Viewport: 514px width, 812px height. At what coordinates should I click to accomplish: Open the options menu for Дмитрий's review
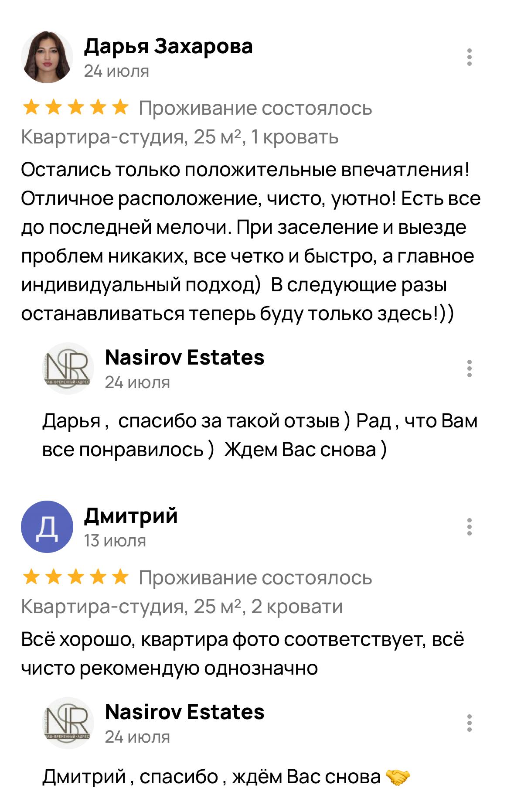(x=469, y=527)
